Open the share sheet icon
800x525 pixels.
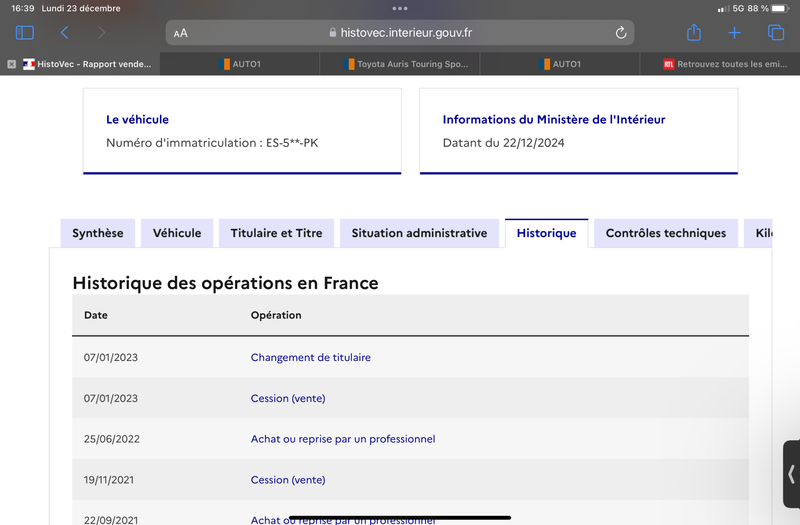pyautogui.click(x=694, y=32)
